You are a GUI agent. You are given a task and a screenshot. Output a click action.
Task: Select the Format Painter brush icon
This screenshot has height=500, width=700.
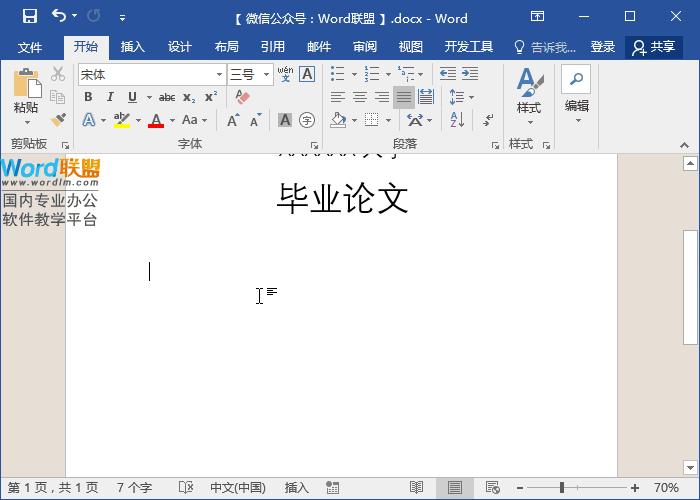click(58, 120)
